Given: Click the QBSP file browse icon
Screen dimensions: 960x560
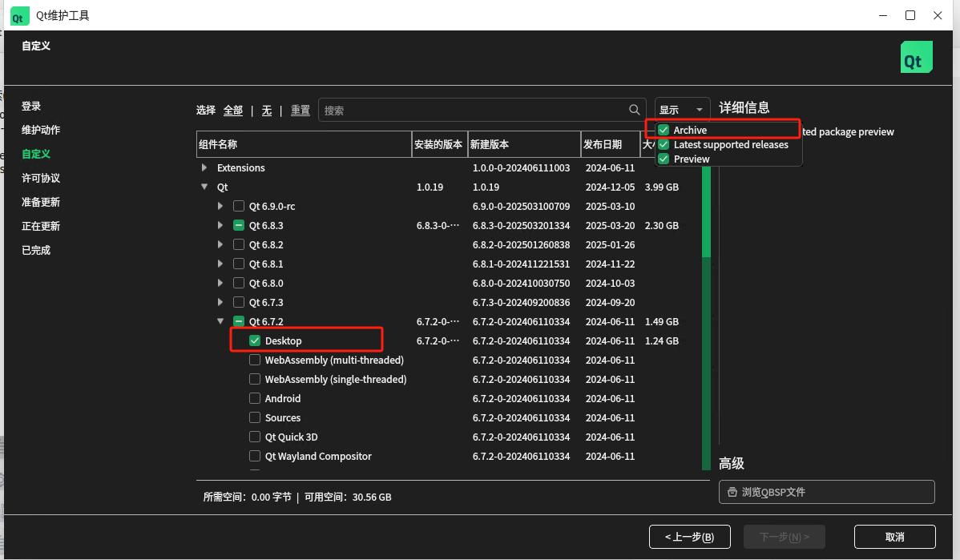Looking at the screenshot, I should point(732,492).
